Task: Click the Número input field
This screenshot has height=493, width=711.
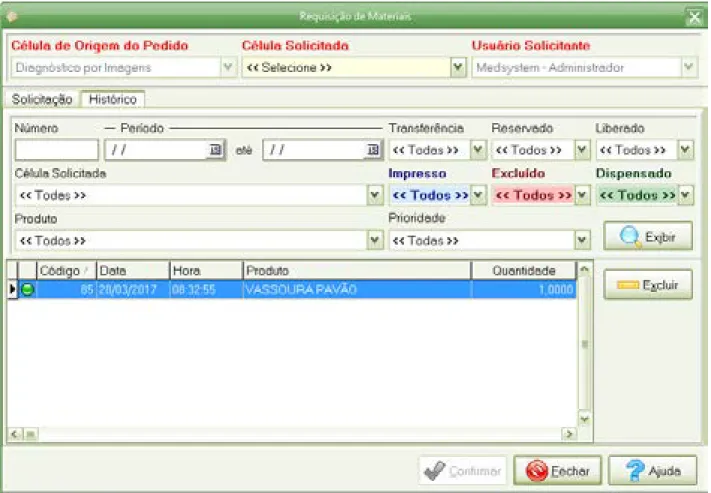Action: coord(57,150)
